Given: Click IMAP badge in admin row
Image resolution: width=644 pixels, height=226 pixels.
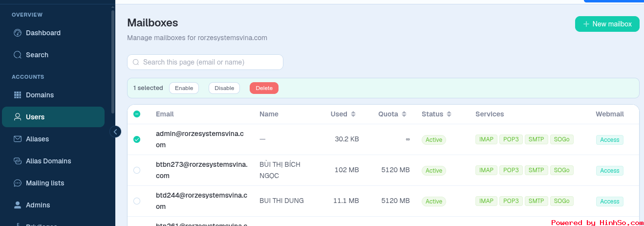Looking at the screenshot, I should tap(486, 139).
